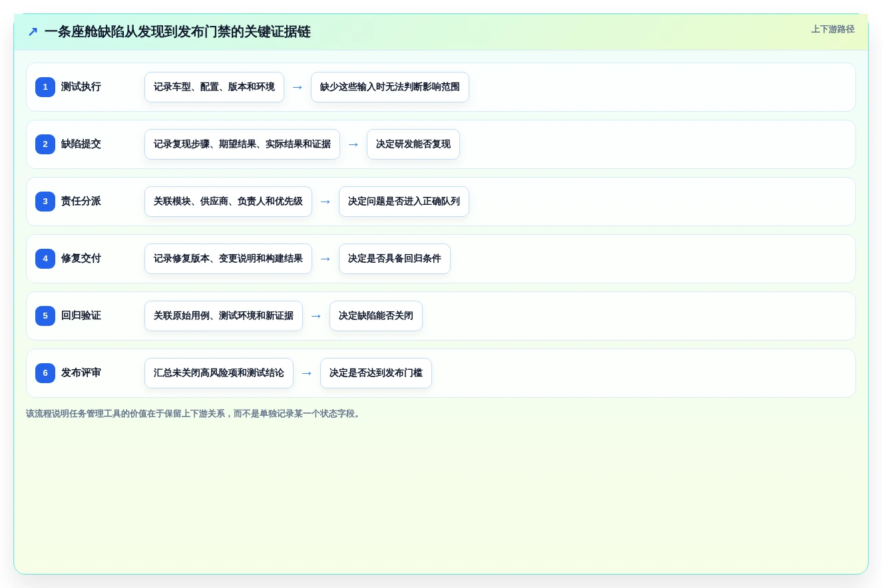Screen dimensions: 882x588
Task: Click the 责任分派 step label
Action: (x=81, y=202)
